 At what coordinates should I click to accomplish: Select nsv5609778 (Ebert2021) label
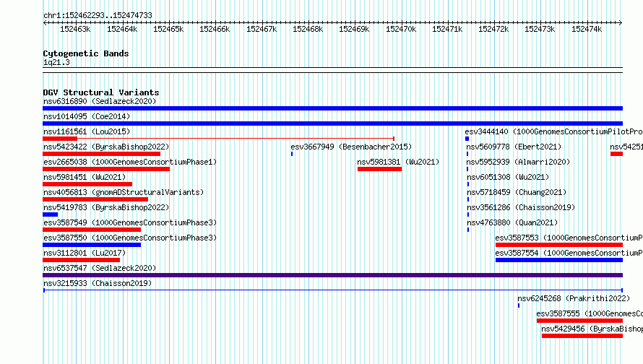(514, 147)
